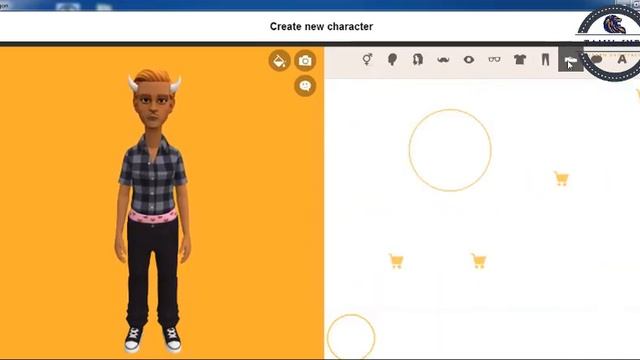This screenshot has height=360, width=640.
Task: Open the glasses category
Action: click(494, 60)
